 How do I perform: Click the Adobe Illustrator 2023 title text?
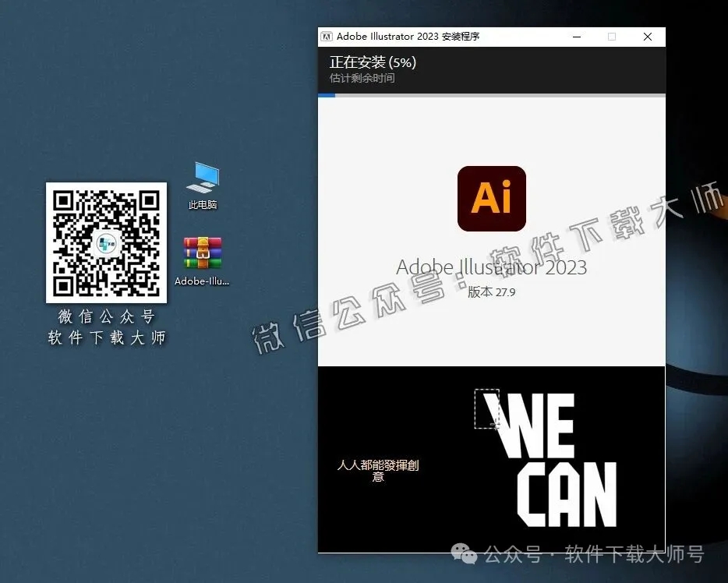click(491, 267)
